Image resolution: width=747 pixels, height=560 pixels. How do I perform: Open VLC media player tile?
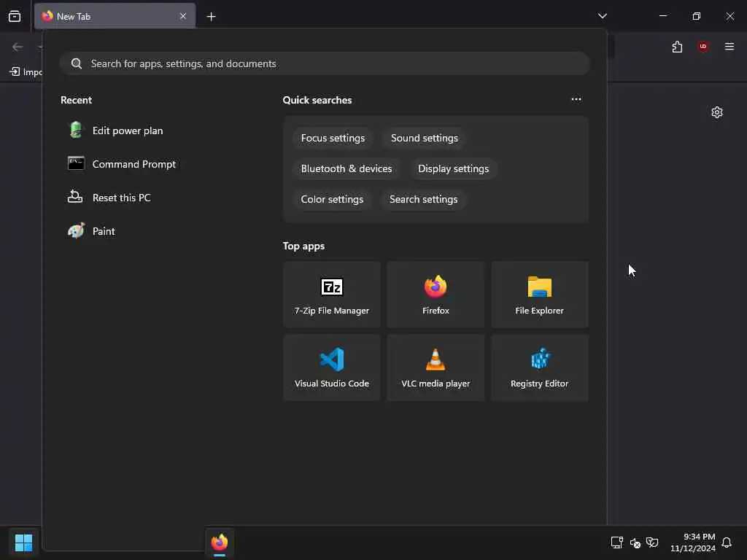(x=436, y=367)
